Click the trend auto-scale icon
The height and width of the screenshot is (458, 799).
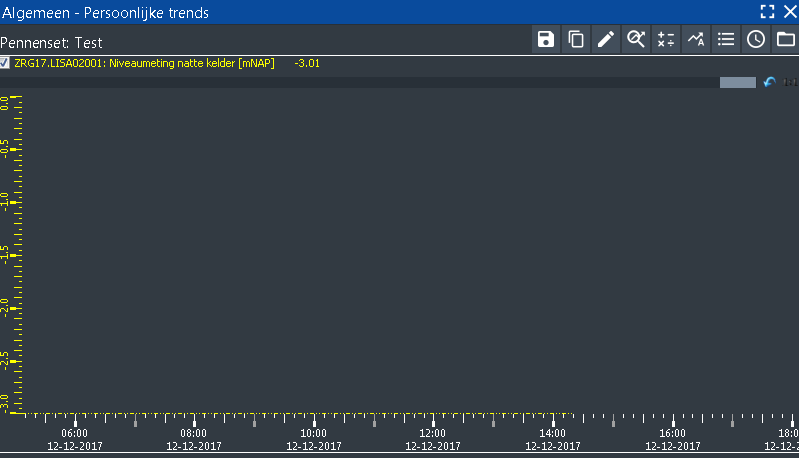point(696,40)
